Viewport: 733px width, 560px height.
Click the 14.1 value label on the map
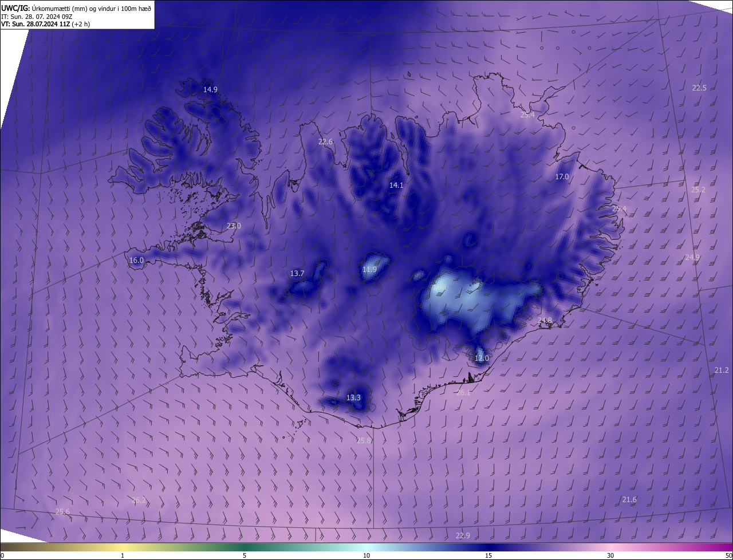396,185
